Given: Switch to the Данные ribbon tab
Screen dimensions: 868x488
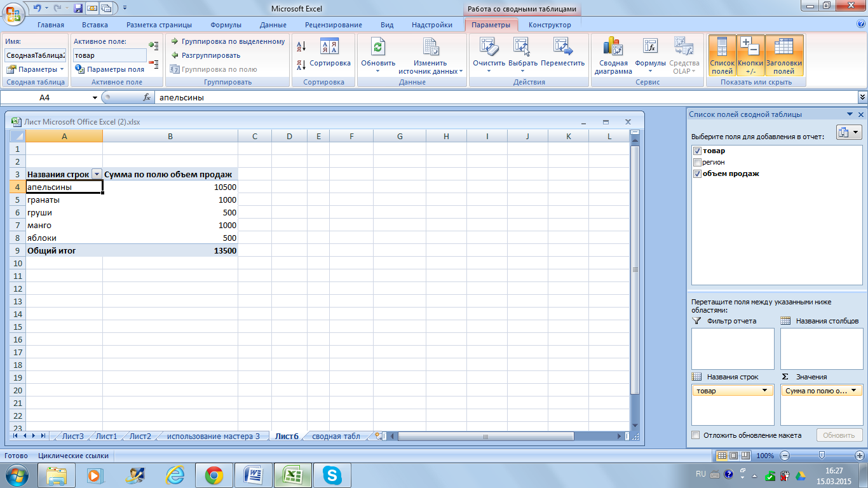Looking at the screenshot, I should tap(273, 25).
